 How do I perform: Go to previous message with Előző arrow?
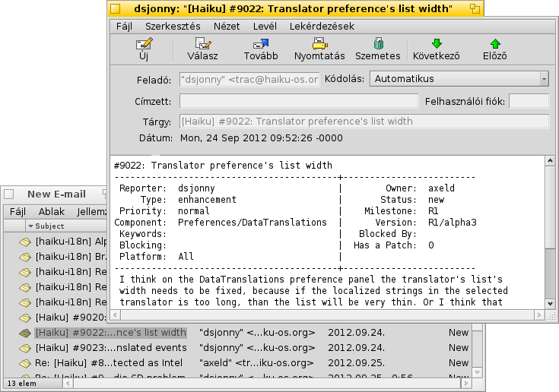pos(494,45)
